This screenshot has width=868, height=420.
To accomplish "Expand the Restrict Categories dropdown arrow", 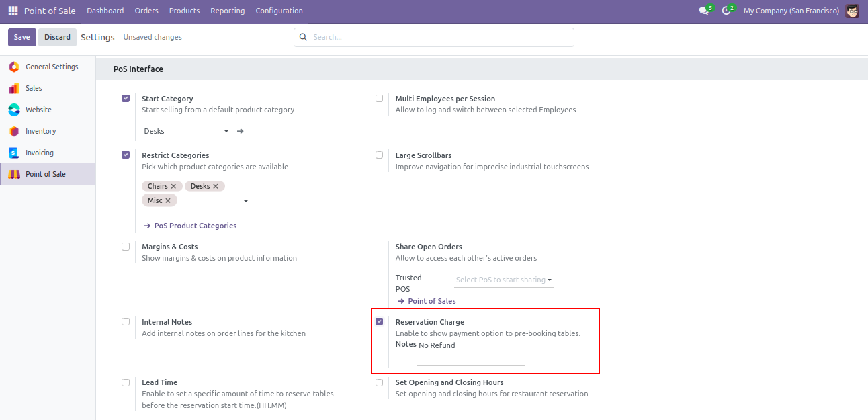I will coord(246,201).
